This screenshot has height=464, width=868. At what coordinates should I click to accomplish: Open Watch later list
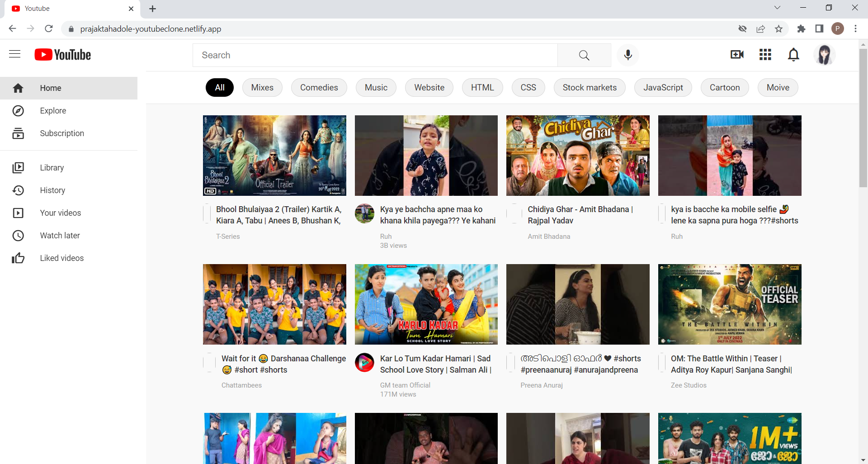tap(60, 236)
